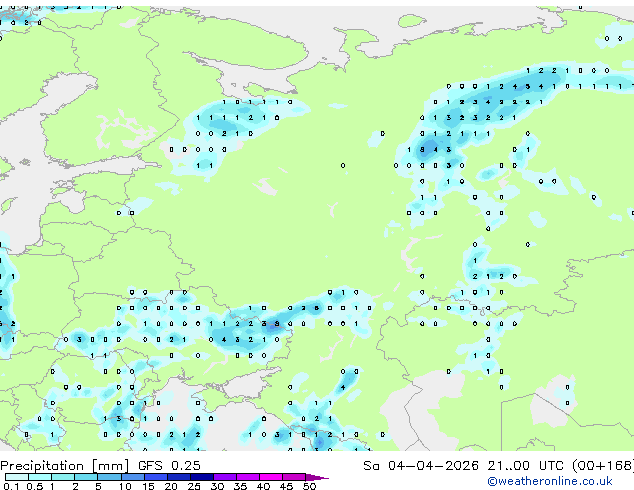
Task: Click the '0.5' legend scale label
Action: pos(35,486)
